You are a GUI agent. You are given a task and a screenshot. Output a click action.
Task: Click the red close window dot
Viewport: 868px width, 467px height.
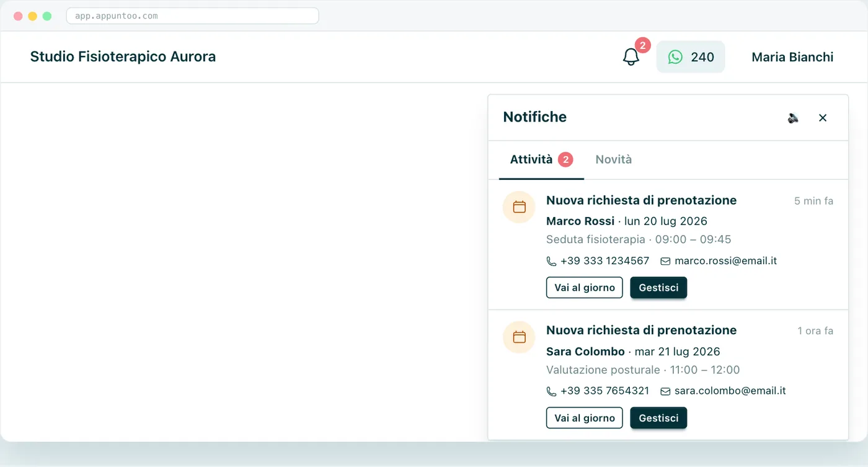pyautogui.click(x=18, y=16)
